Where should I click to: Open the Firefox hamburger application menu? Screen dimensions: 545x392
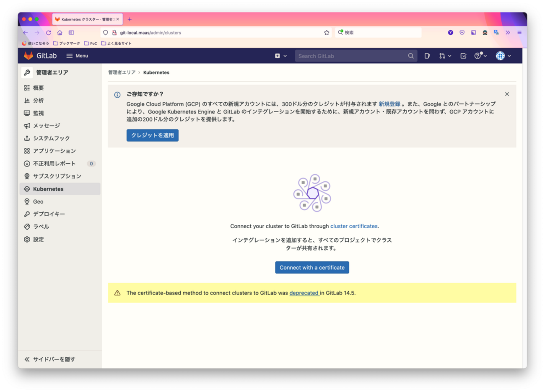519,33
